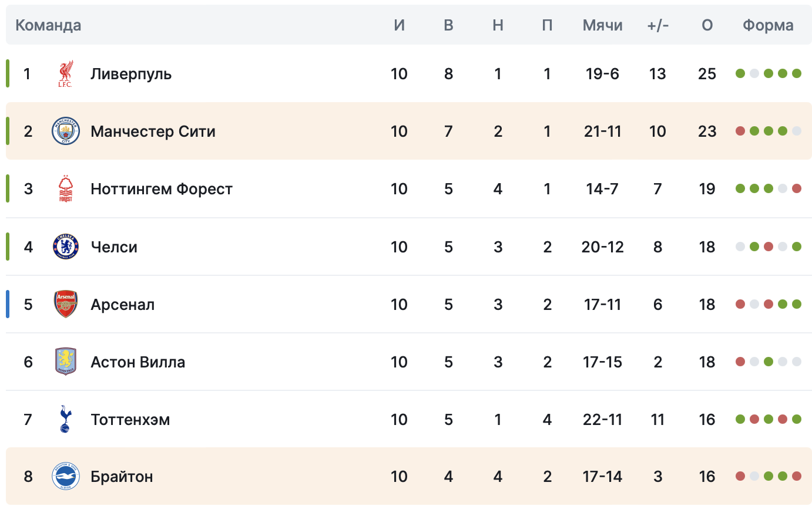Select the Ноттингем Форест team name

[162, 188]
